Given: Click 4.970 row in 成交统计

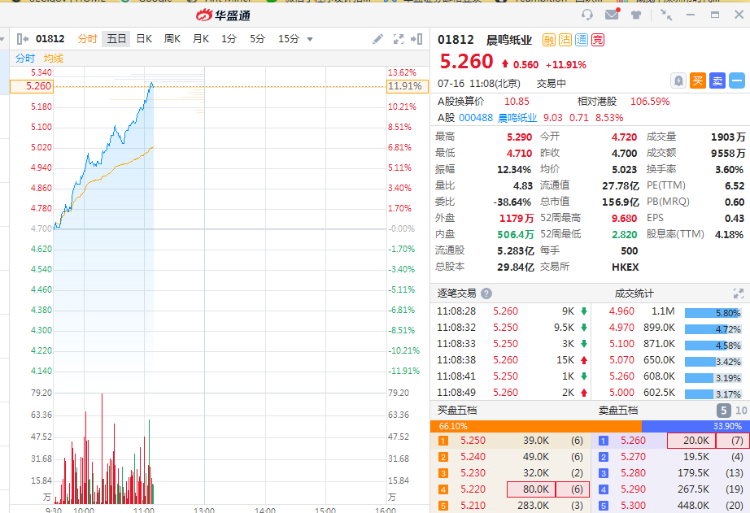Looking at the screenshot, I should 670,327.
